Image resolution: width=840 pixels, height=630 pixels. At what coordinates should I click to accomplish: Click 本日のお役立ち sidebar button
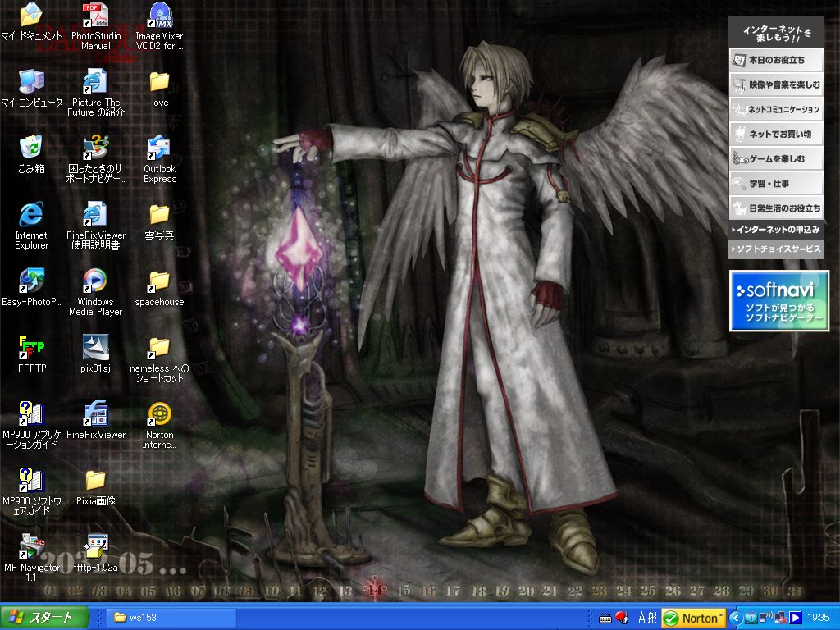[776, 60]
